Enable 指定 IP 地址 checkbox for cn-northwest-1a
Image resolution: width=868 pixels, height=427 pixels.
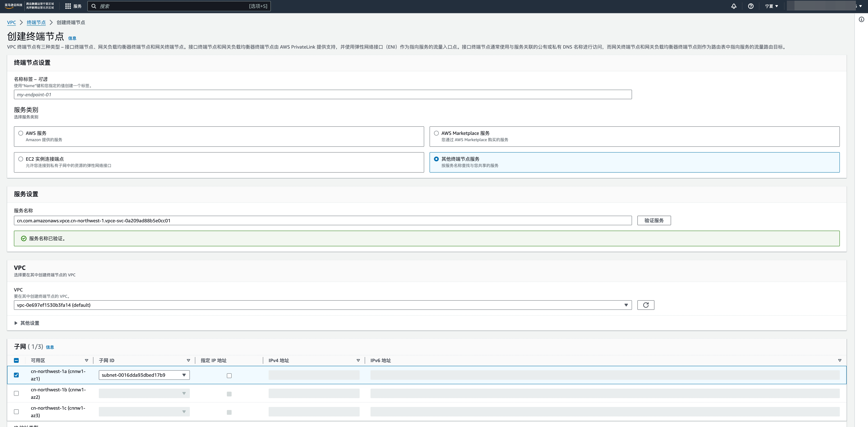coord(229,375)
